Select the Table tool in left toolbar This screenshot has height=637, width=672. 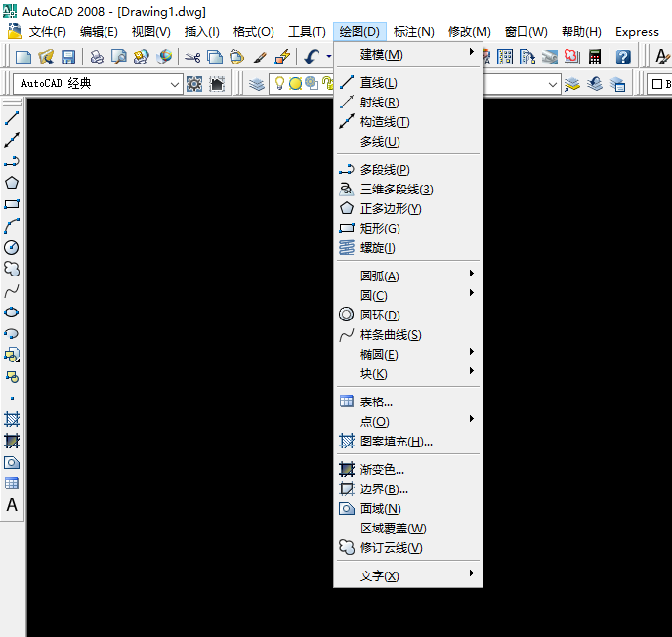click(x=12, y=484)
